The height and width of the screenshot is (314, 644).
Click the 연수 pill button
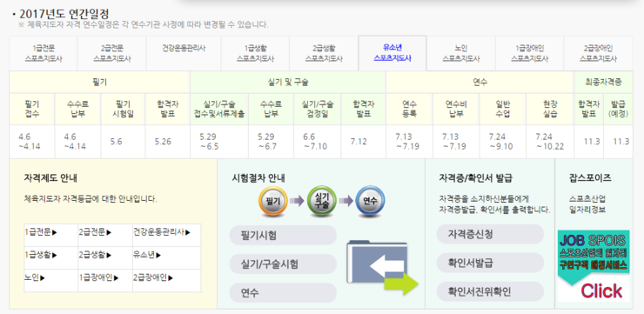283,292
